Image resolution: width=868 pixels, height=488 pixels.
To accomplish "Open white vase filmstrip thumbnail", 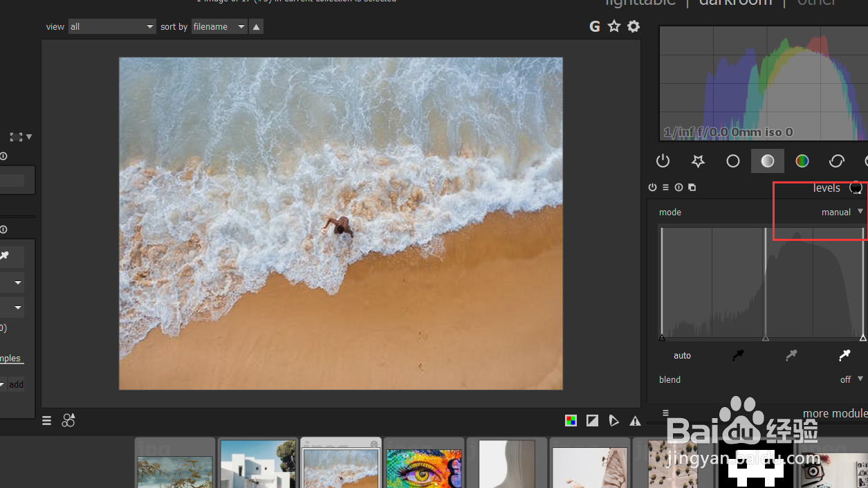I will coord(507,464).
